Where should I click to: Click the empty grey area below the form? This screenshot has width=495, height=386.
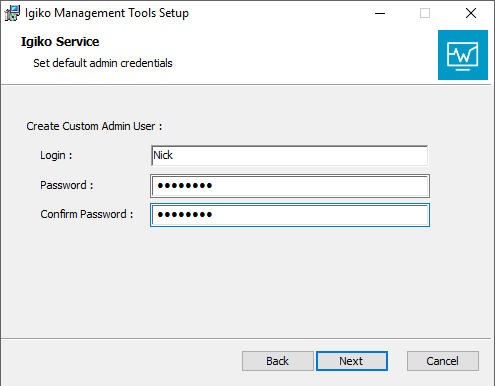pyautogui.click(x=247, y=283)
